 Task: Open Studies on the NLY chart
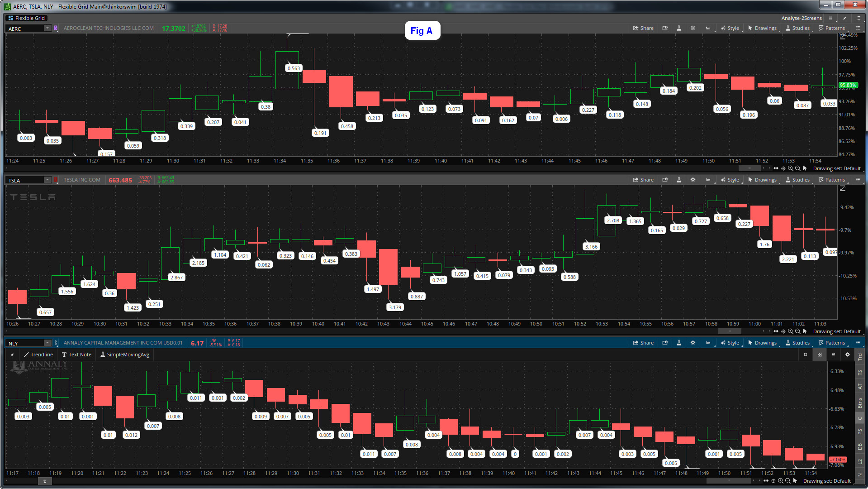coord(798,343)
